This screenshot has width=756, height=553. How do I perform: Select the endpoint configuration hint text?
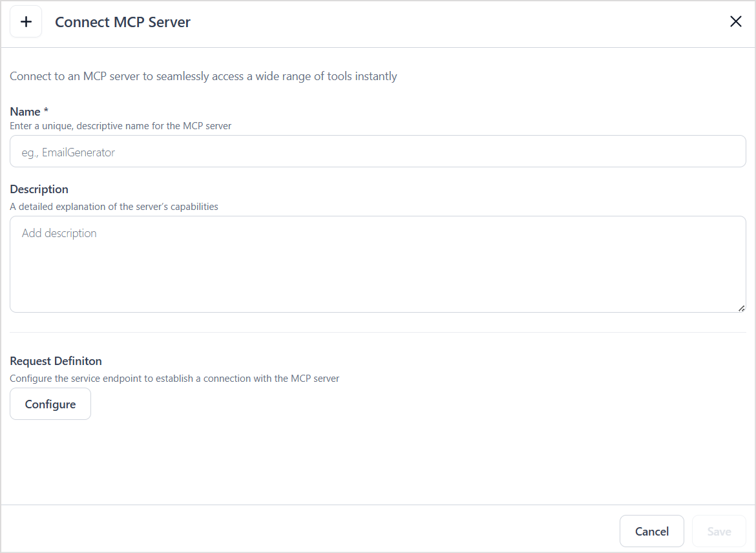click(174, 378)
